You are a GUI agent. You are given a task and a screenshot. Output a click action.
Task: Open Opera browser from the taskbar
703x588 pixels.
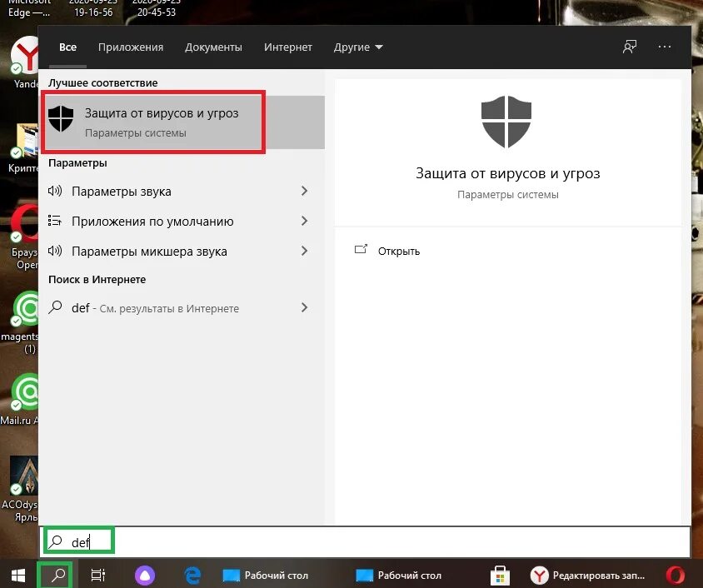[676, 576]
